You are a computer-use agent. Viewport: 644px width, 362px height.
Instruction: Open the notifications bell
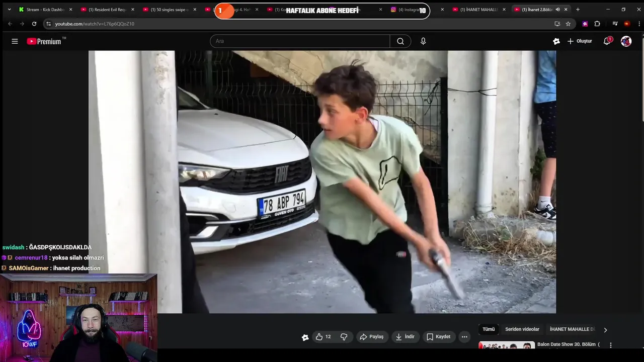tap(607, 41)
